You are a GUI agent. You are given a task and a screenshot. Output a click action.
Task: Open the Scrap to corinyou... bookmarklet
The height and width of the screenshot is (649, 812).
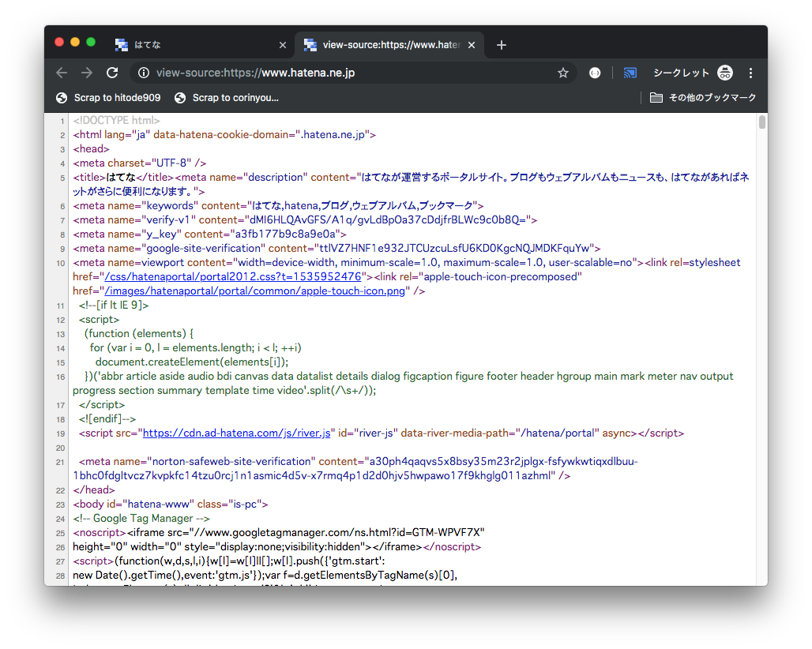227,98
